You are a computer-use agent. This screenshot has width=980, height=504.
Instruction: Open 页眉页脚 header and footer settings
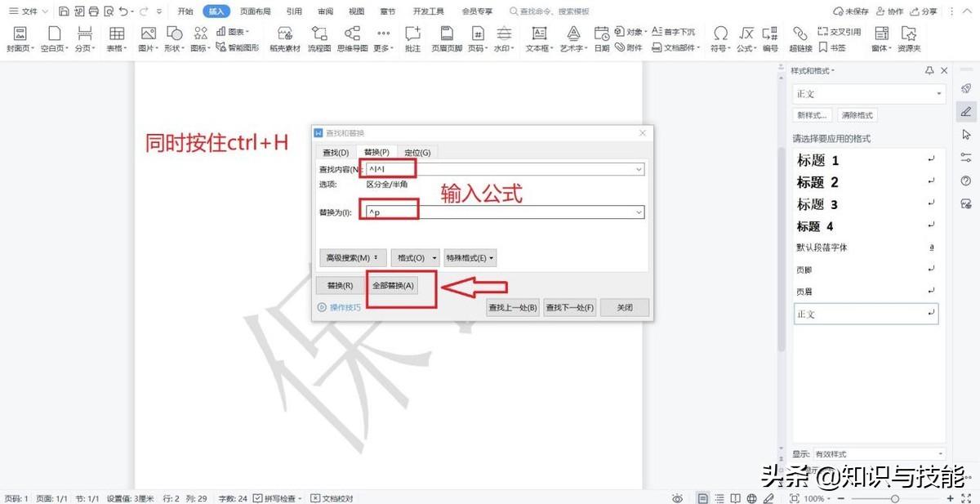[447, 37]
